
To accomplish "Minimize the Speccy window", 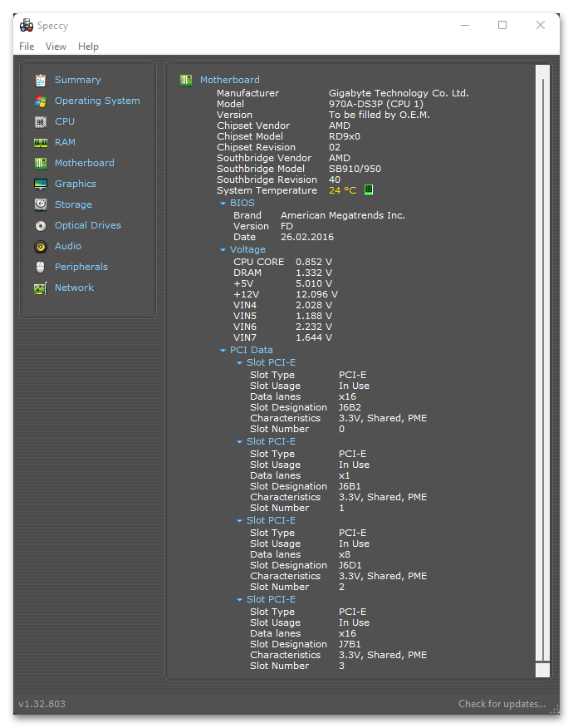I will [x=465, y=25].
